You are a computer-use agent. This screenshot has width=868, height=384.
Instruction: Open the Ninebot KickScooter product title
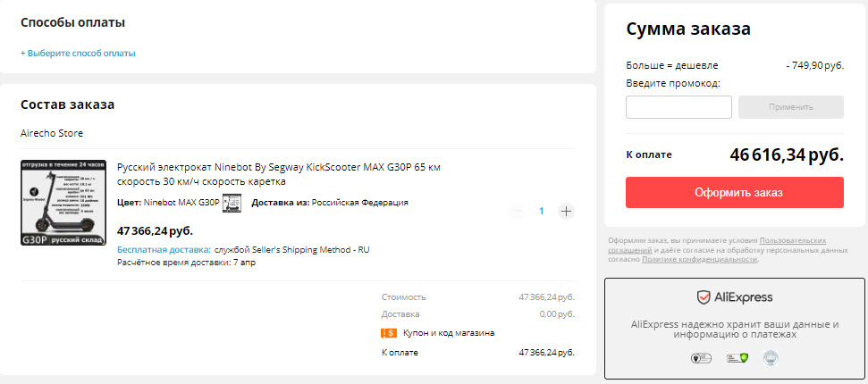[x=279, y=174]
